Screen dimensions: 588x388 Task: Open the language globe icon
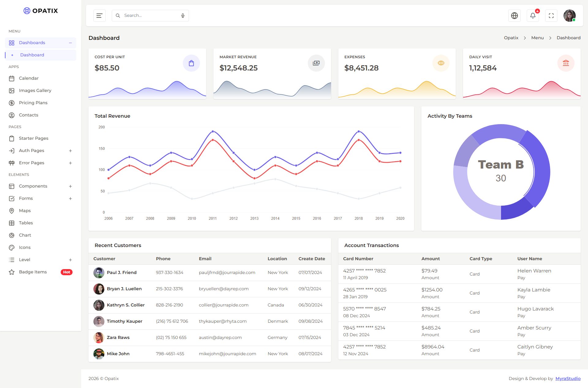[x=514, y=16]
